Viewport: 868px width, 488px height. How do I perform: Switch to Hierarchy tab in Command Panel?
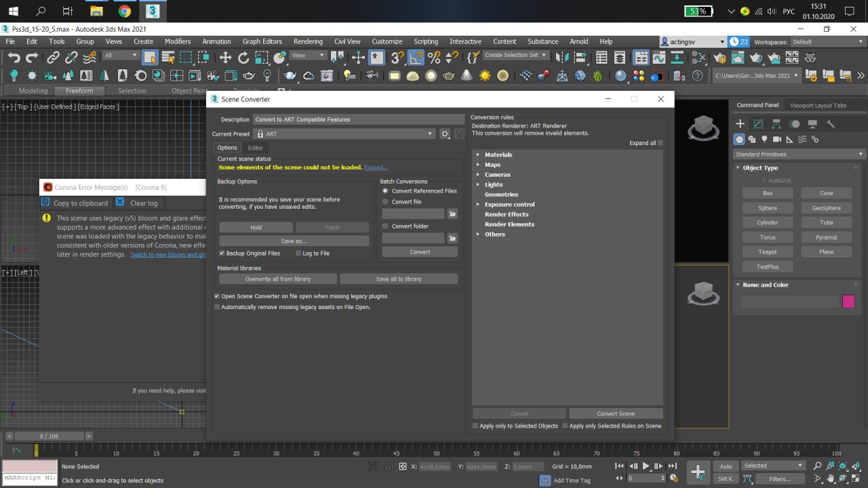[776, 124]
